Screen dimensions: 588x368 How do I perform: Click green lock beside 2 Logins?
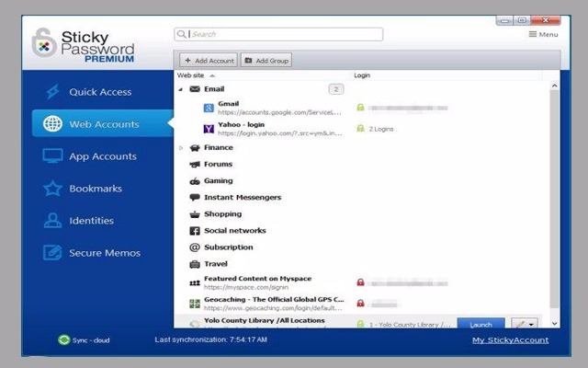[x=360, y=129]
